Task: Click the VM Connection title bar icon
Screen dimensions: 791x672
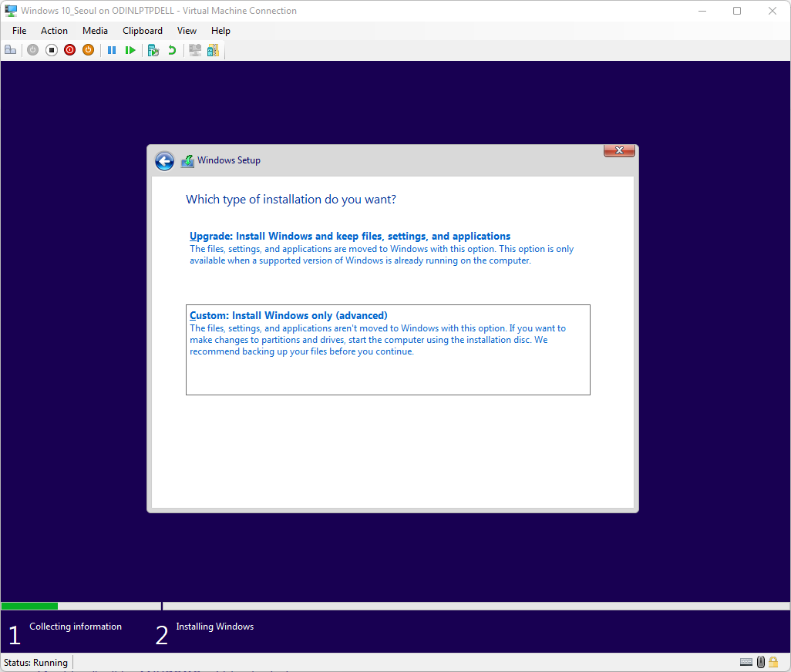Action: [11, 11]
